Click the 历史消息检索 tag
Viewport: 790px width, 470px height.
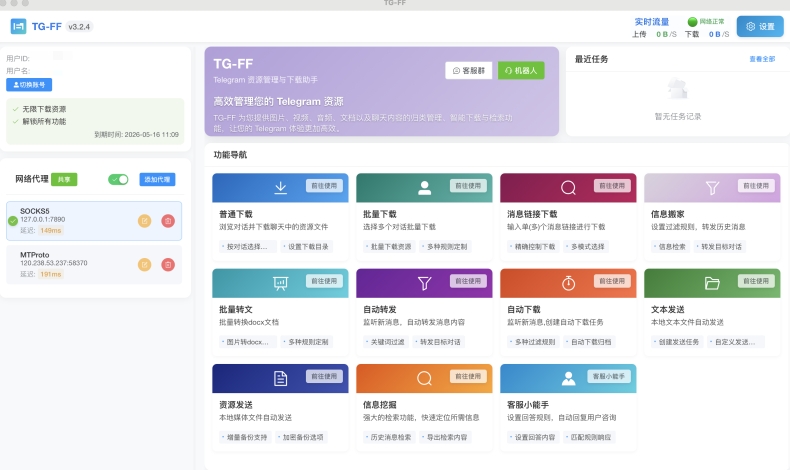(x=388, y=437)
